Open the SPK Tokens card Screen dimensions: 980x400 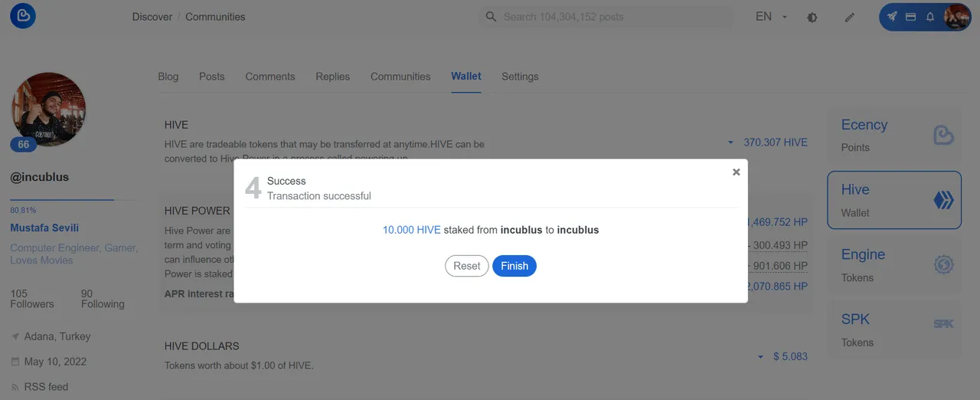click(894, 330)
